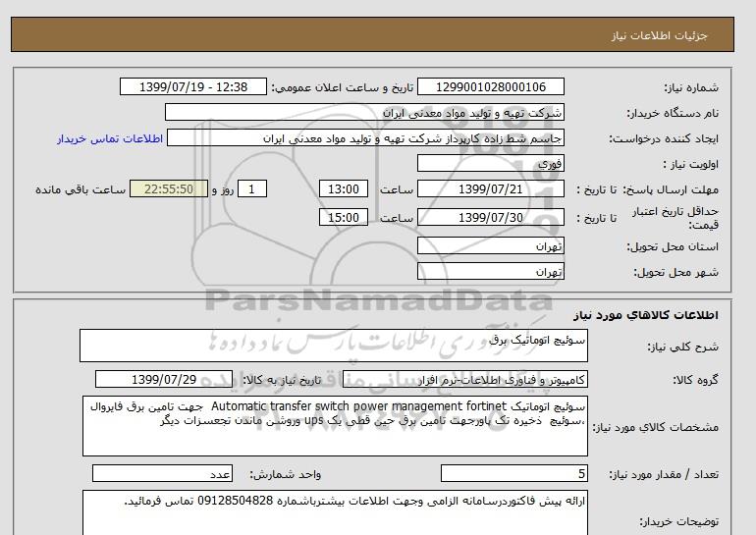Click the label توضیحات خریدار:

coord(678,521)
